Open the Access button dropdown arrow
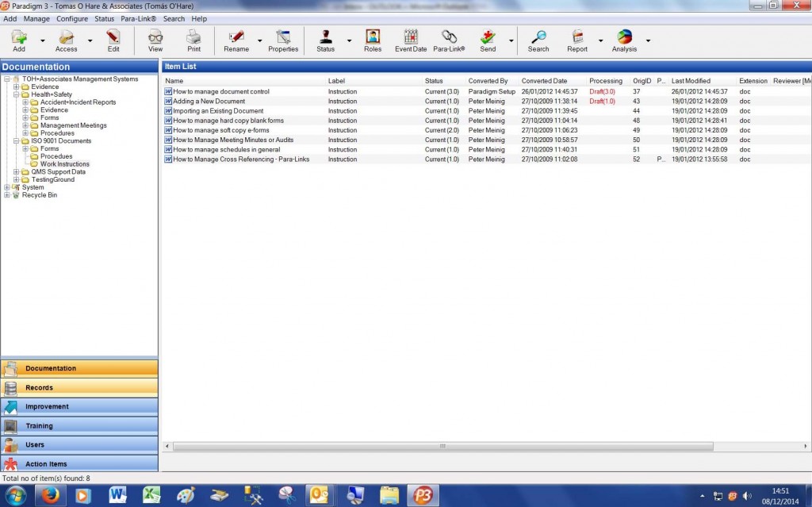The height and width of the screenshot is (507, 812). tap(90, 40)
